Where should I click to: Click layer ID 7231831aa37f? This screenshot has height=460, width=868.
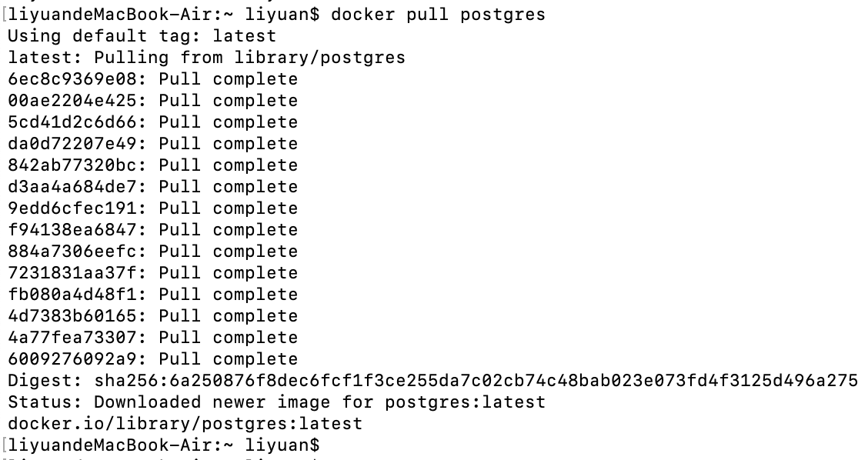[x=78, y=273]
